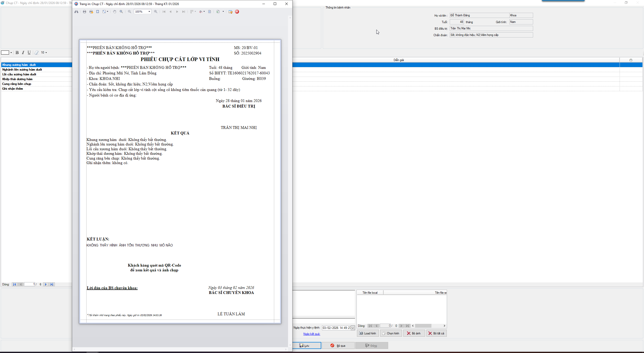Select the Hand pan tool
644x353 pixels.
pos(115,12)
